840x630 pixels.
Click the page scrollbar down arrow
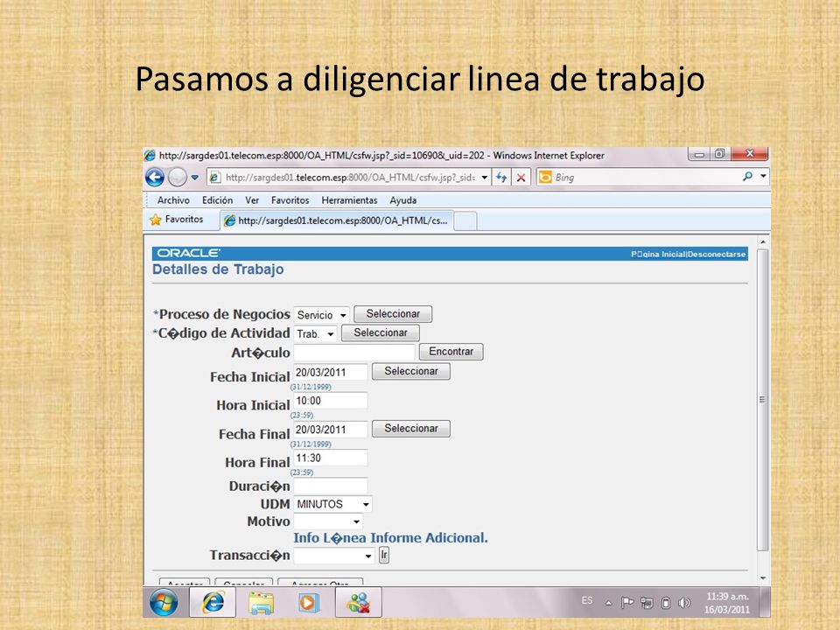tap(763, 578)
